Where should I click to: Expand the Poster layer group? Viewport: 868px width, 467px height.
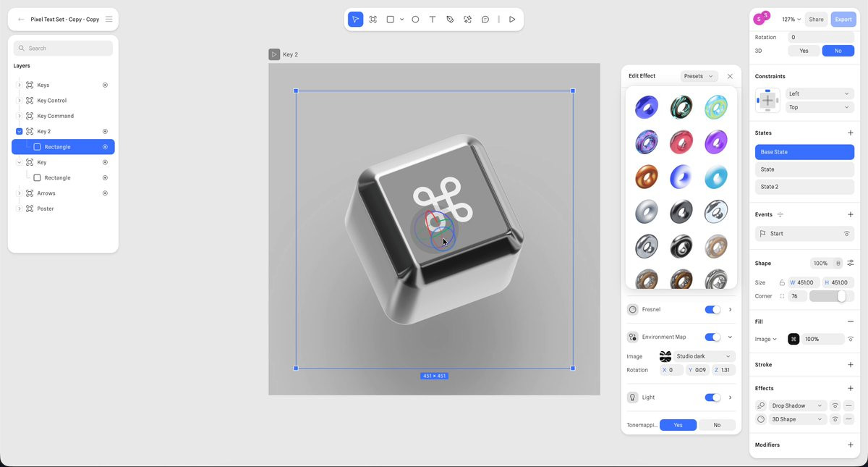coord(20,209)
